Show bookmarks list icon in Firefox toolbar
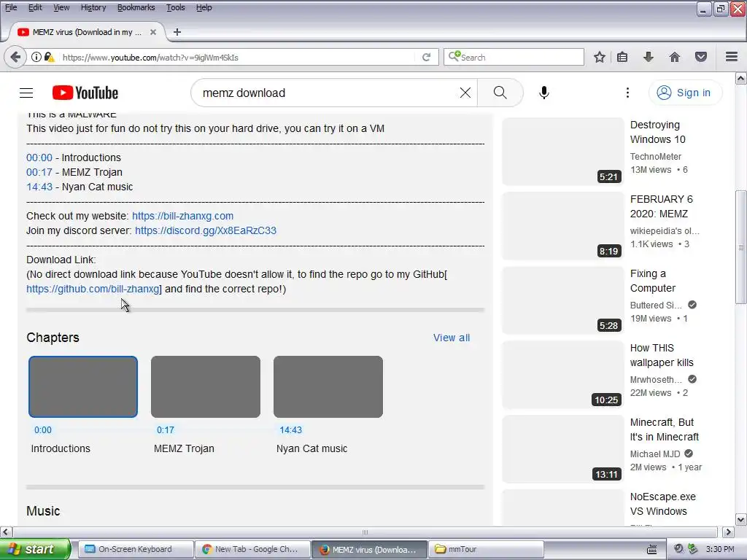The height and width of the screenshot is (560, 747). pyautogui.click(x=622, y=57)
